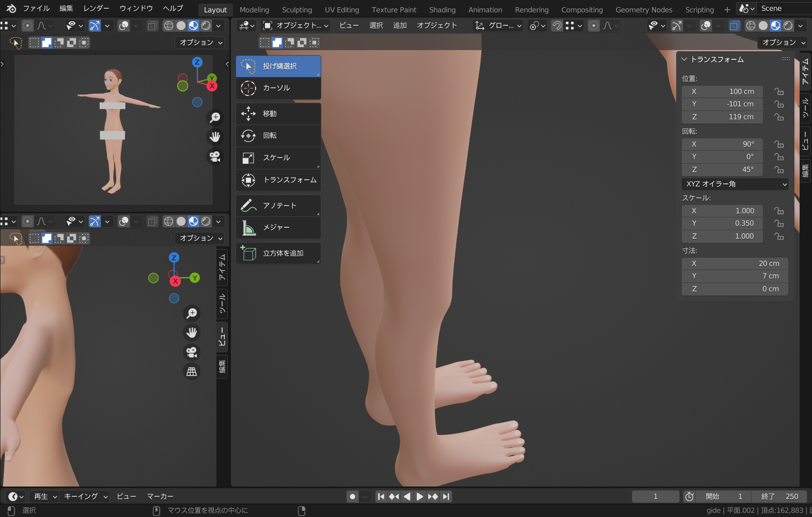Image resolution: width=812 pixels, height=517 pixels.
Task: Select the Rotate (回転) tool
Action: (x=278, y=136)
